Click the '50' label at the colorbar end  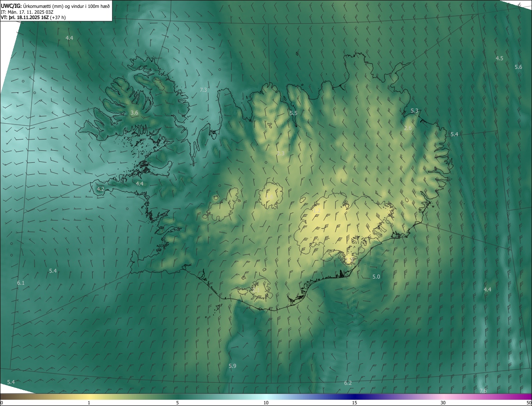[x=529, y=403]
